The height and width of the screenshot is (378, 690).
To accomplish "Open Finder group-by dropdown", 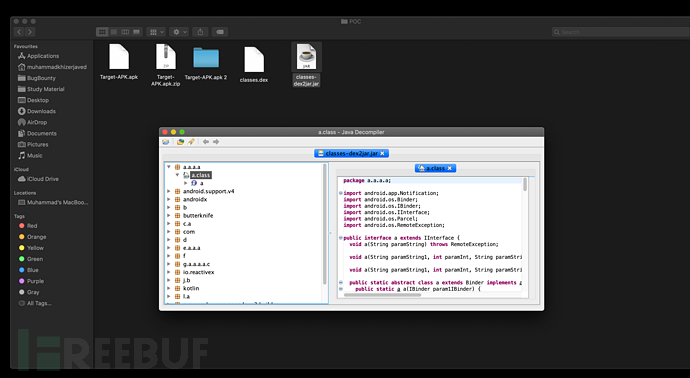I will click(x=156, y=32).
